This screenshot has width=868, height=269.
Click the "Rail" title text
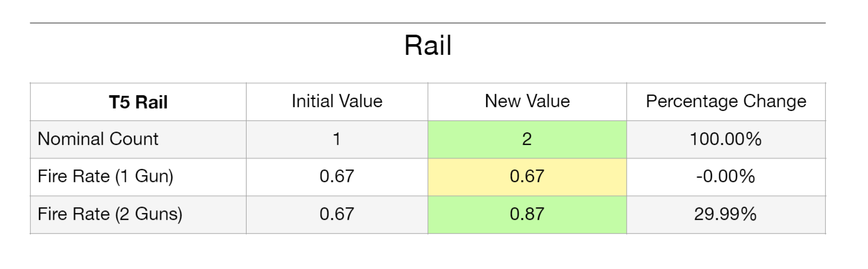(428, 46)
